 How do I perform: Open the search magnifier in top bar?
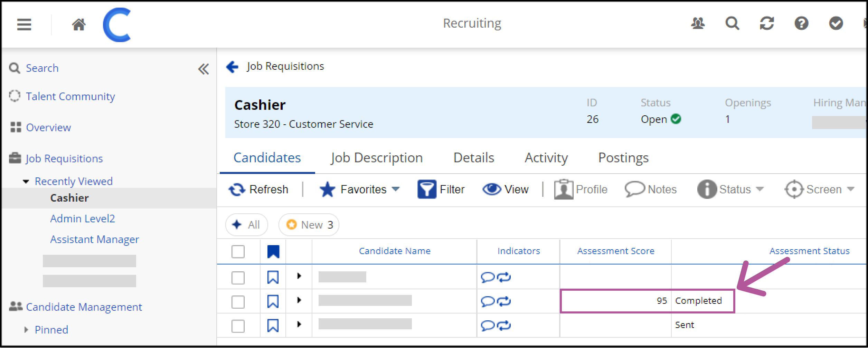pyautogui.click(x=732, y=23)
